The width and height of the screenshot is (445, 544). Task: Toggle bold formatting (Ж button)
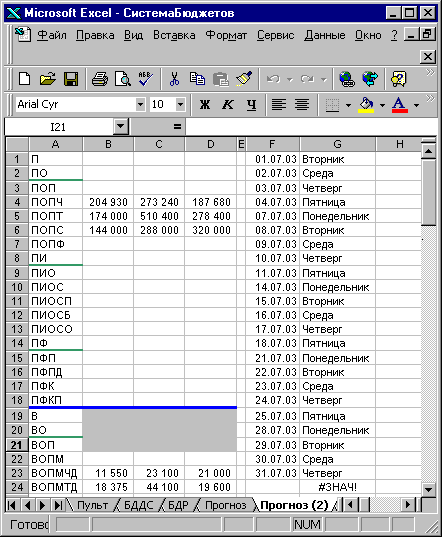coord(205,104)
